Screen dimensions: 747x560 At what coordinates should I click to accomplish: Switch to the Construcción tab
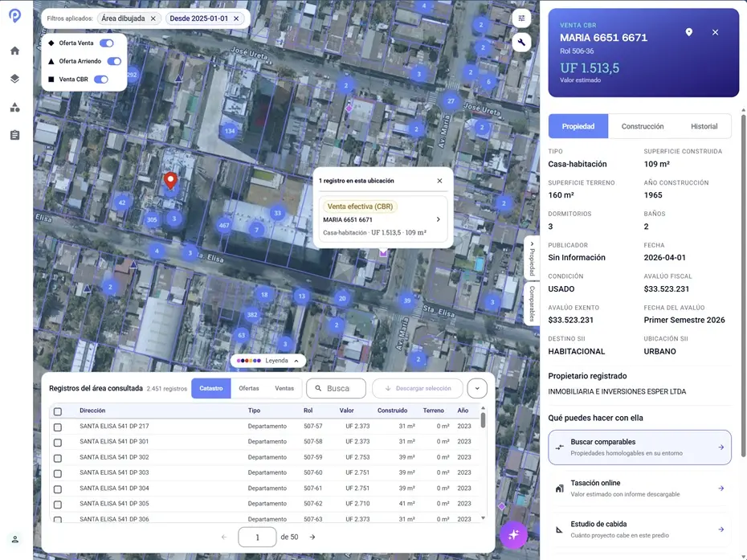tap(643, 126)
